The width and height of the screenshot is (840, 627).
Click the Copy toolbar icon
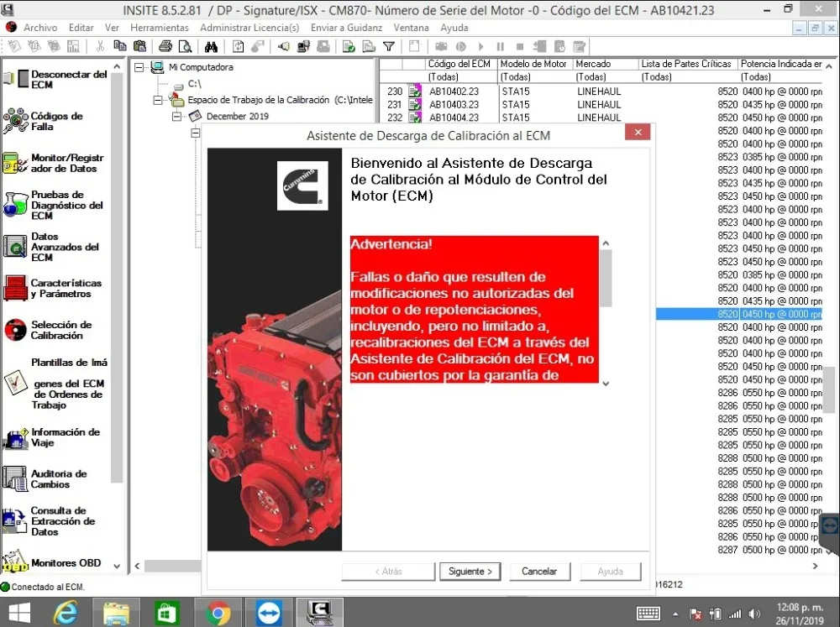coord(120,46)
